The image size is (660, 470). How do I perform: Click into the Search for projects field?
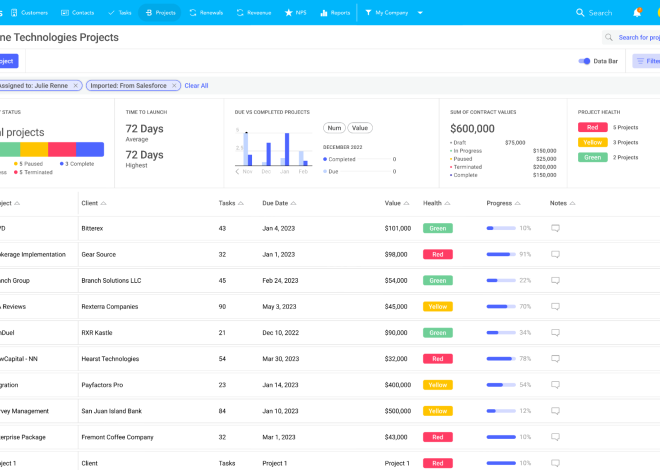pos(631,37)
